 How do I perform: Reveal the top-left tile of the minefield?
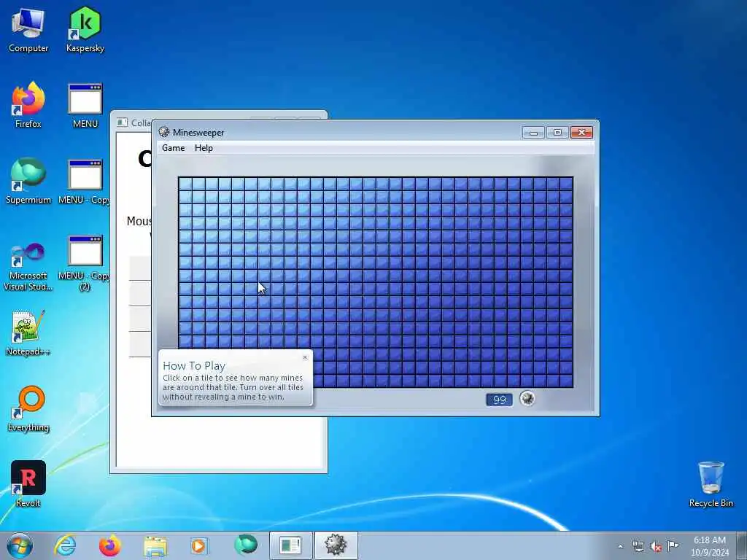tap(185, 184)
